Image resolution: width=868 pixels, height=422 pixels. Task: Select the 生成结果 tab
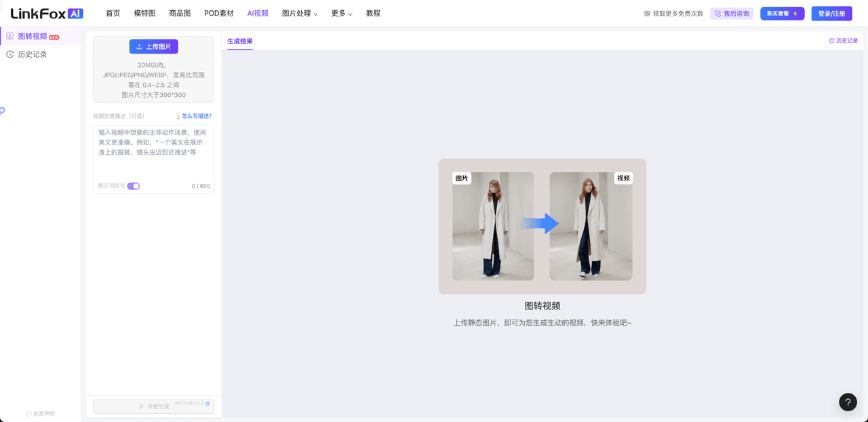click(x=240, y=41)
